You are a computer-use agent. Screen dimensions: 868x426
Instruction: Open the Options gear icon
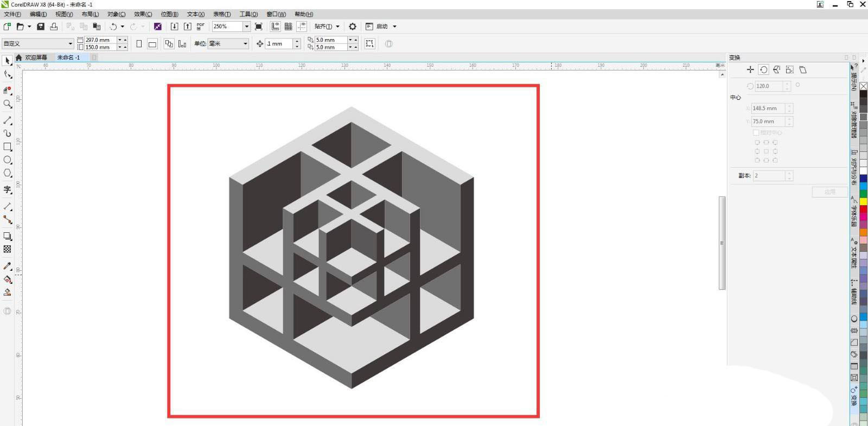point(353,27)
